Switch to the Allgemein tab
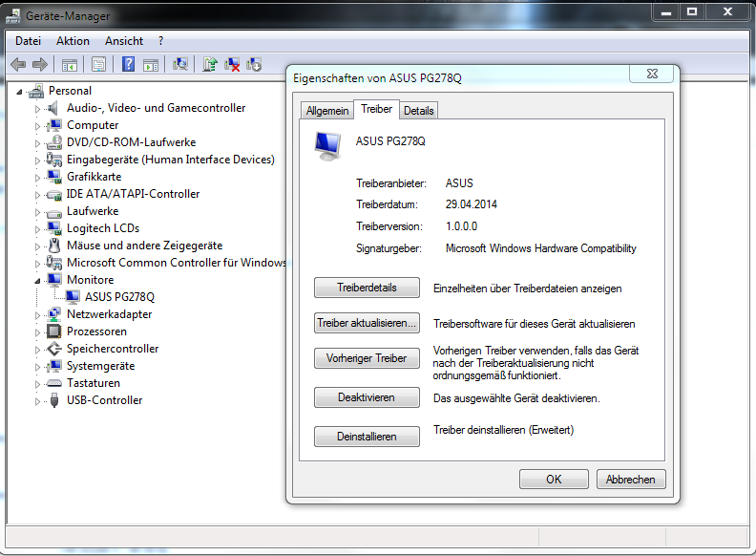 [x=327, y=111]
